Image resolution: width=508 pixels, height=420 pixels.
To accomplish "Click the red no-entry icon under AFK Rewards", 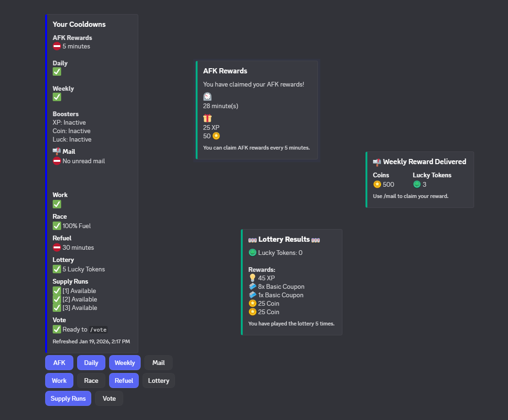I will click(x=57, y=46).
